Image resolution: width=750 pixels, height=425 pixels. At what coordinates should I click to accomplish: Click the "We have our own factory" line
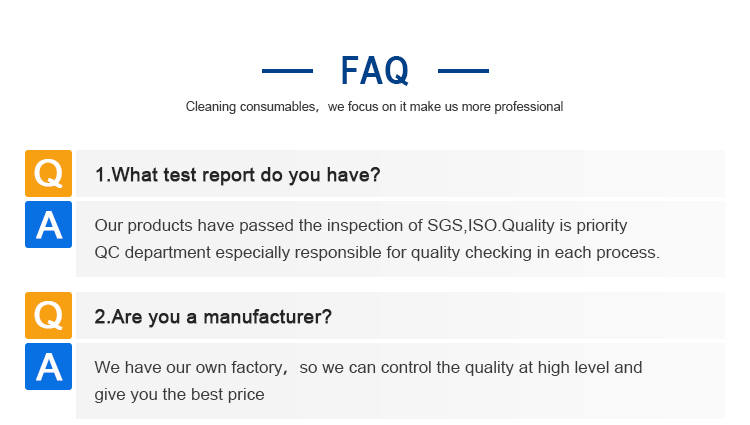tap(368, 367)
